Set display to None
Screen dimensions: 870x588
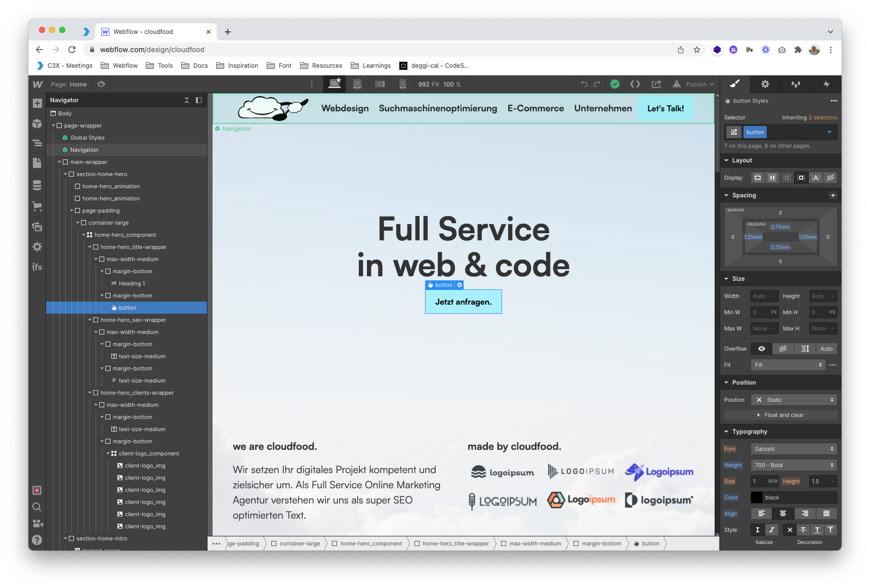(x=831, y=178)
